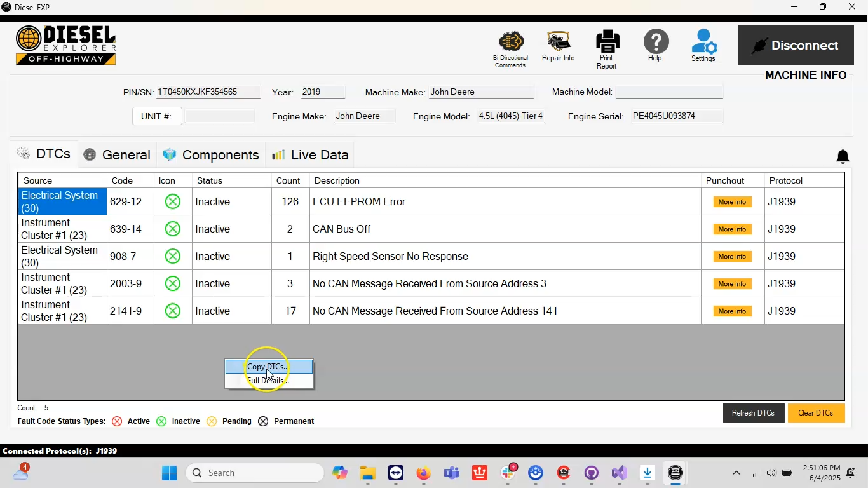This screenshot has height=488, width=868.
Task: Open Repair Info
Action: [x=558, y=44]
